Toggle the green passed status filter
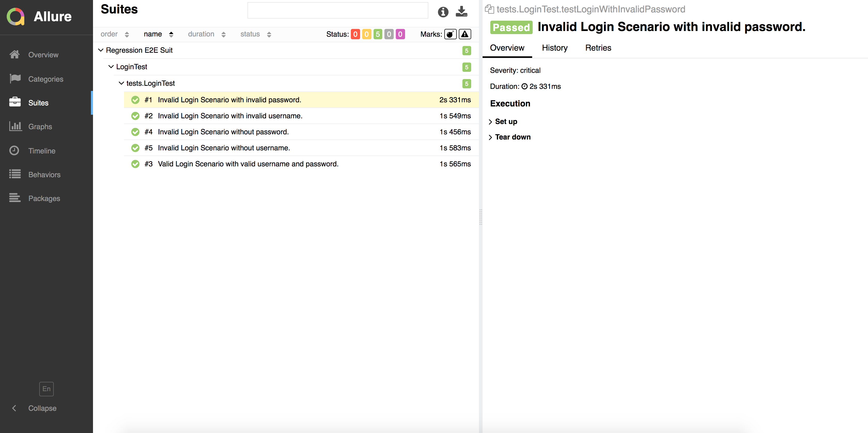868x433 pixels. click(x=378, y=34)
